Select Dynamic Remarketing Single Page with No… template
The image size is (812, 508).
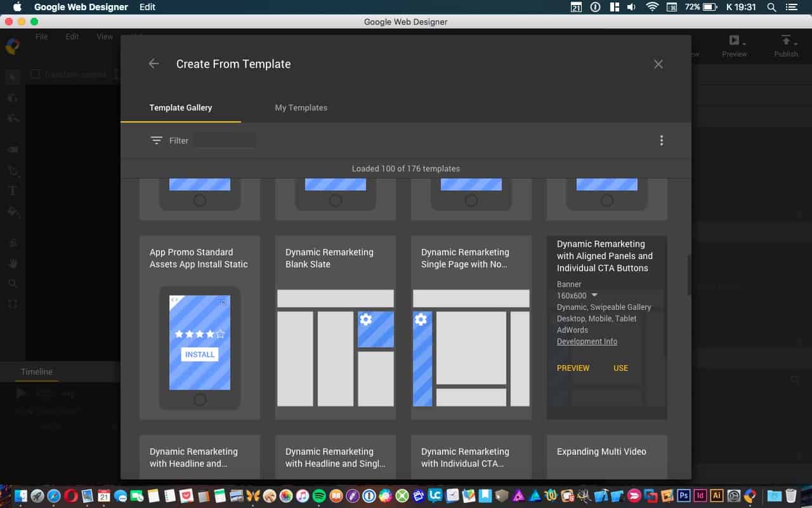click(471, 328)
